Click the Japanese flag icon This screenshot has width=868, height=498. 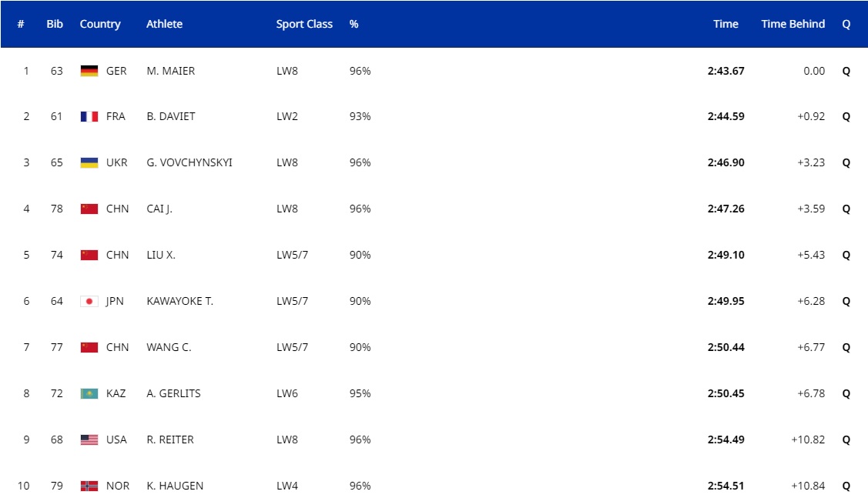pyautogui.click(x=89, y=302)
